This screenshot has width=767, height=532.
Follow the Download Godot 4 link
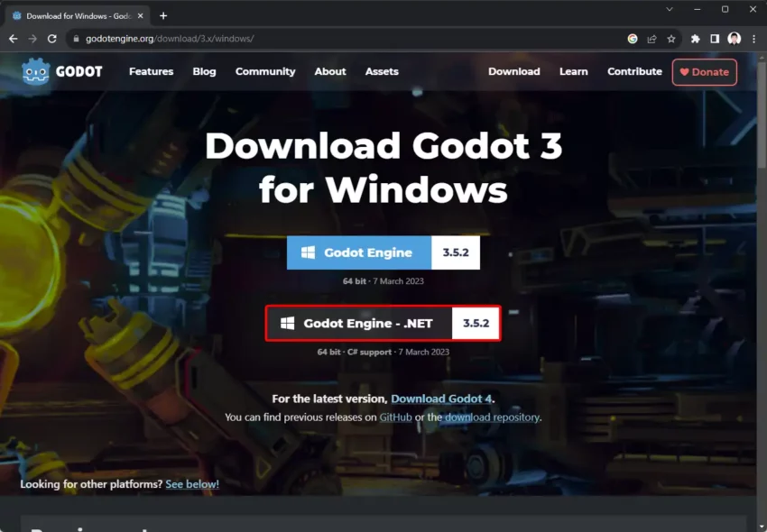441,399
